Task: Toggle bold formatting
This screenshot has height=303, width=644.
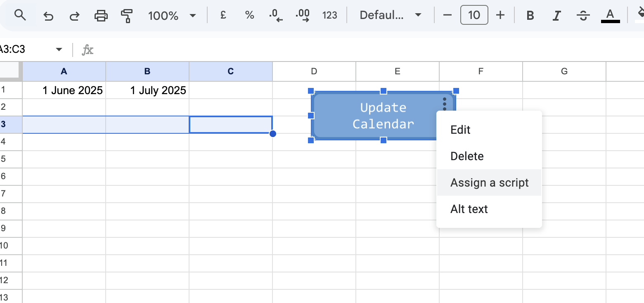Action: coord(530,16)
